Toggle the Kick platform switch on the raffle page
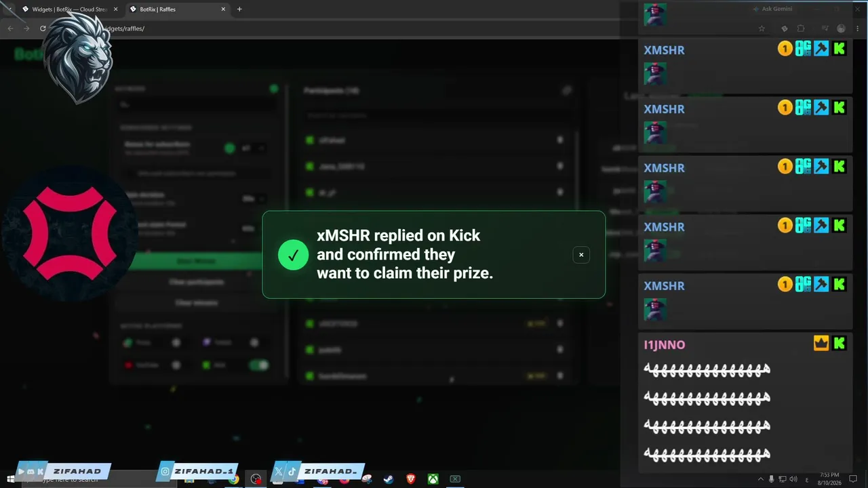This screenshot has width=868, height=488. click(258, 365)
